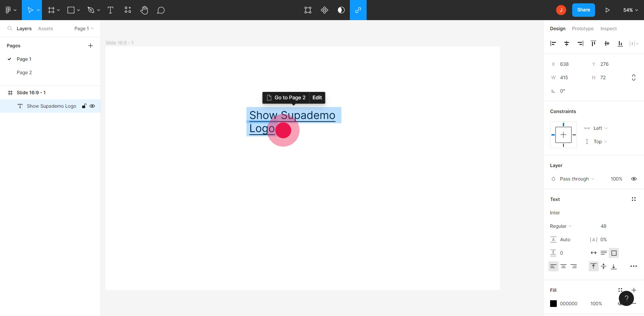Screen dimensions: 644x316
Task: Set text vertical align bottom
Action: pyautogui.click(x=614, y=266)
